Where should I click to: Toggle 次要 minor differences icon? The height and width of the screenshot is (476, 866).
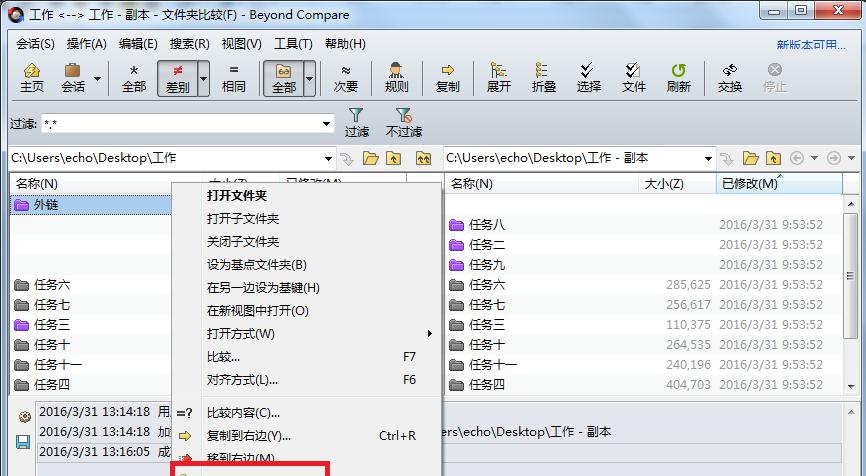point(346,78)
